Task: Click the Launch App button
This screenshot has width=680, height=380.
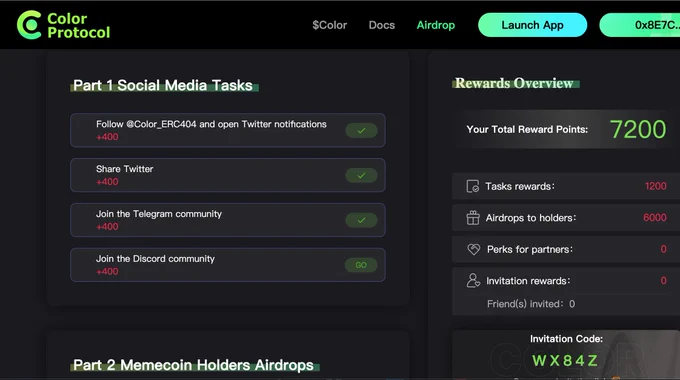Action: 533,25
